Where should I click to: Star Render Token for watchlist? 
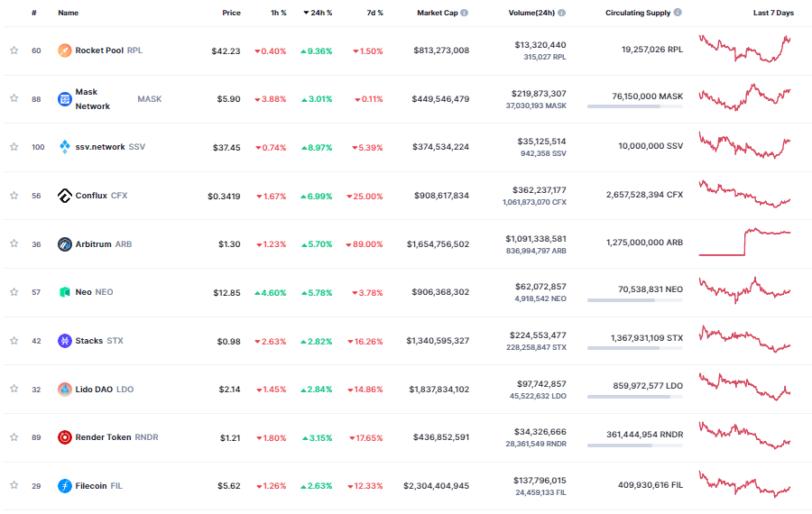pos(14,437)
